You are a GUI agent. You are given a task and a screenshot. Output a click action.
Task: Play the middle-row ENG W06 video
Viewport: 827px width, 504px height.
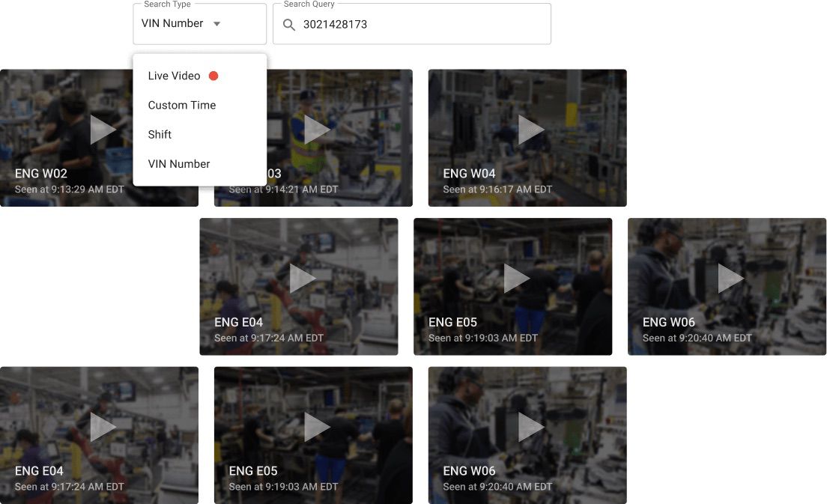click(730, 279)
